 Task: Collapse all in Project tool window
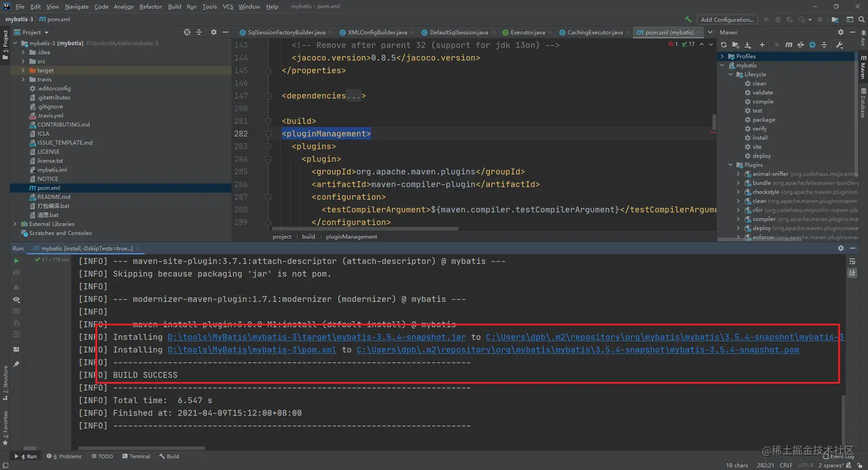click(199, 32)
